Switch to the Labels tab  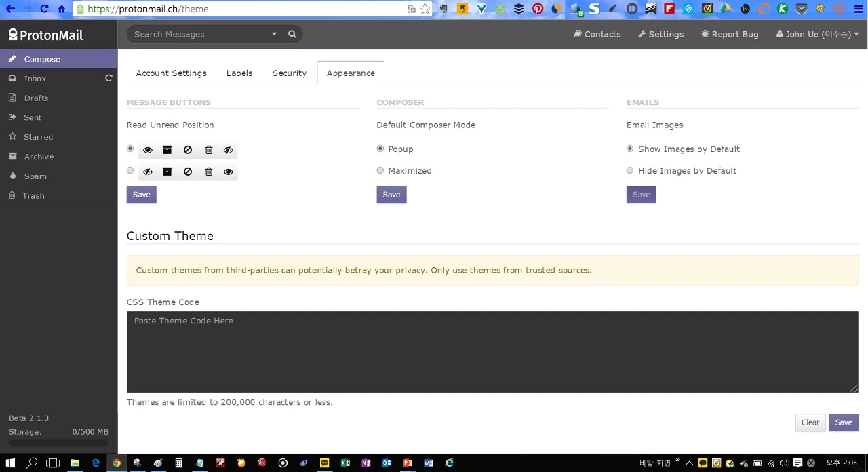pyautogui.click(x=239, y=73)
